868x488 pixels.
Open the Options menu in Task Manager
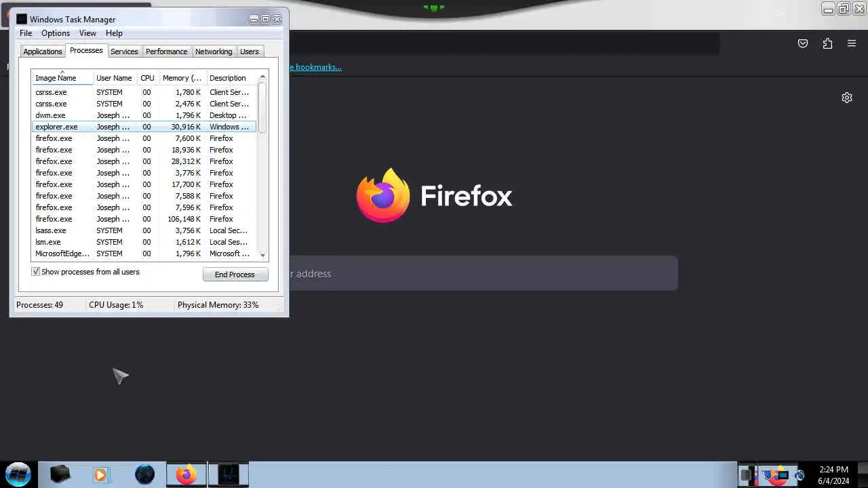(x=56, y=33)
